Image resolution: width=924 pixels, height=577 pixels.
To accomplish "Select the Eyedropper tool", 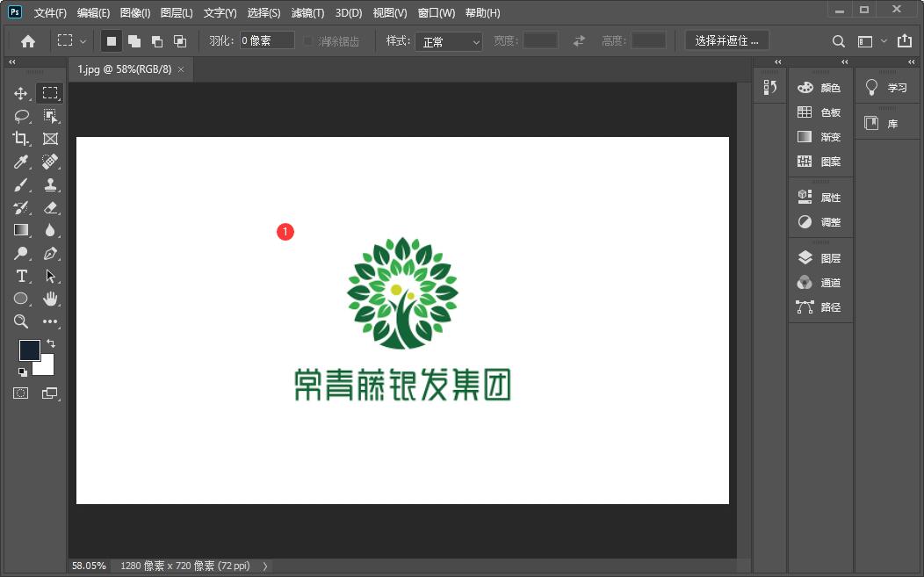I will point(20,162).
